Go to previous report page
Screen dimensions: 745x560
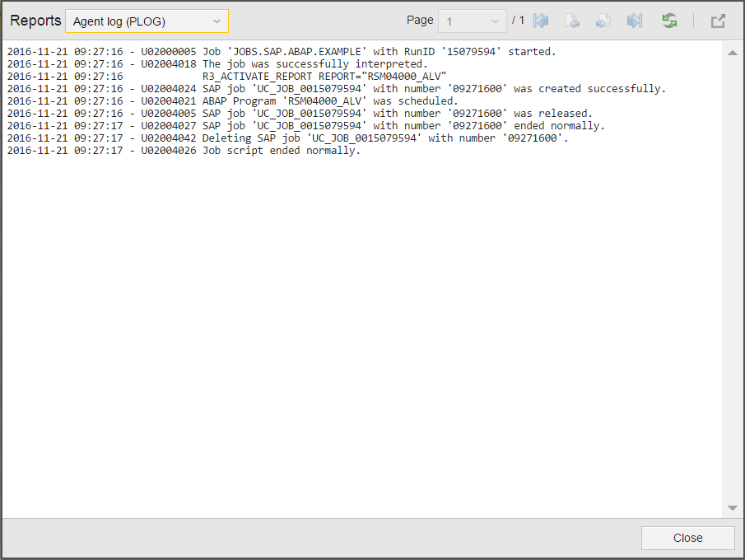[x=572, y=21]
